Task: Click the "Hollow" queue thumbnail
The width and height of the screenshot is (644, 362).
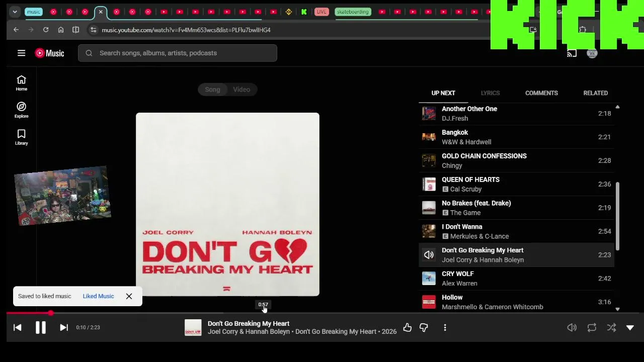Action: pos(429,302)
